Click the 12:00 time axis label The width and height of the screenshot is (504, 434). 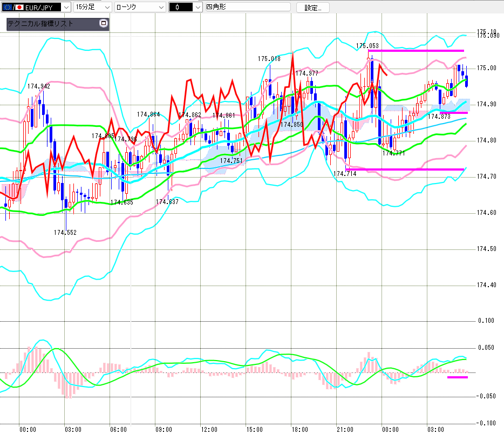pyautogui.click(x=209, y=430)
